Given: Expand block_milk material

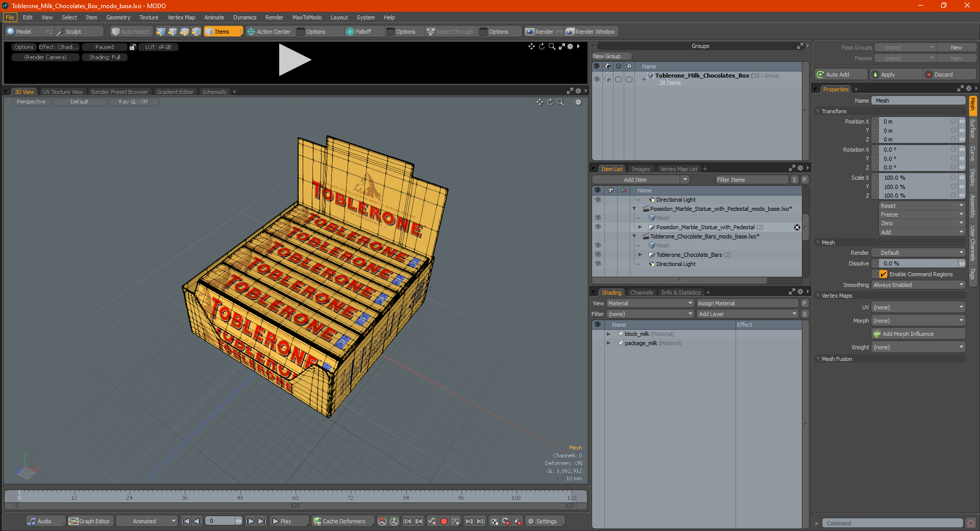Looking at the screenshot, I should 608,334.
